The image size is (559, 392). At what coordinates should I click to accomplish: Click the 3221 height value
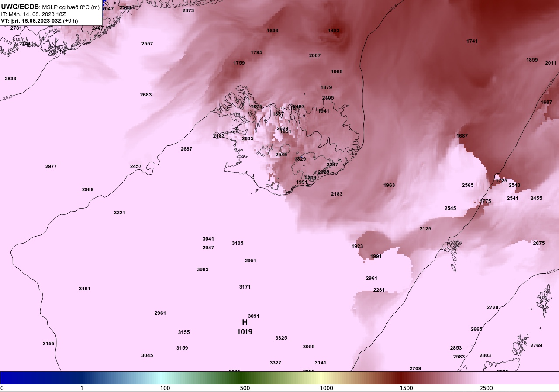point(120,213)
